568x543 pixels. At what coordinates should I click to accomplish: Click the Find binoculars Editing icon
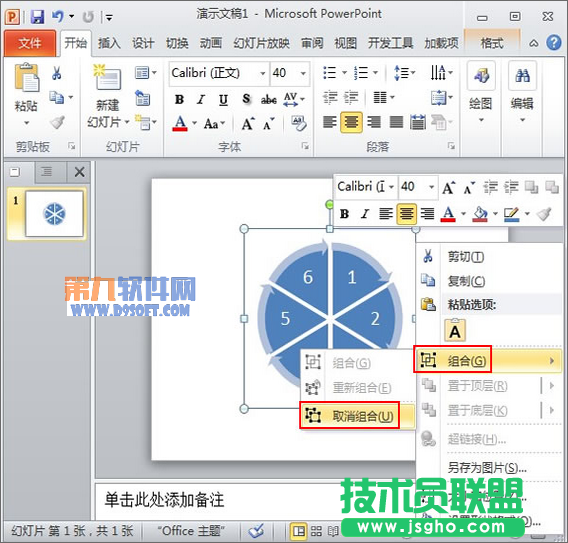pos(522,76)
